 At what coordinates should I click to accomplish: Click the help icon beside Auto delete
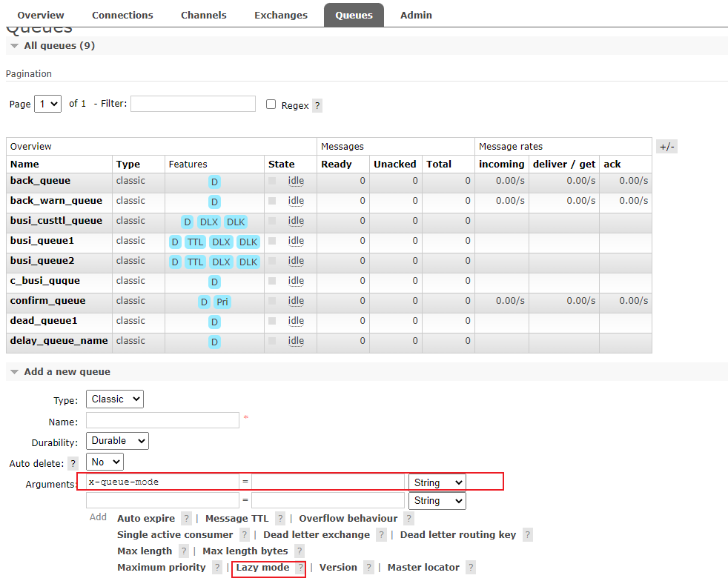point(73,463)
